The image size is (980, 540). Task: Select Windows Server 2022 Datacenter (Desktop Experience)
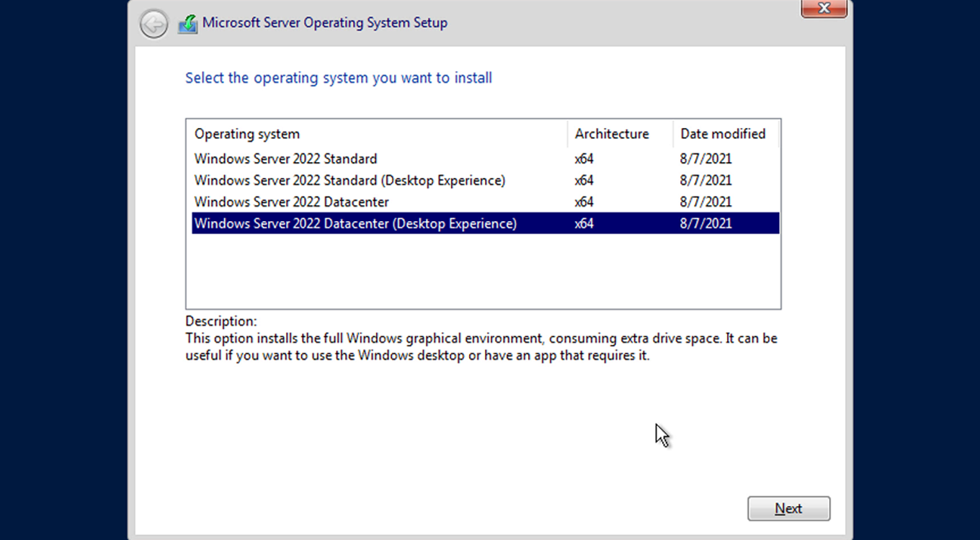pos(486,223)
